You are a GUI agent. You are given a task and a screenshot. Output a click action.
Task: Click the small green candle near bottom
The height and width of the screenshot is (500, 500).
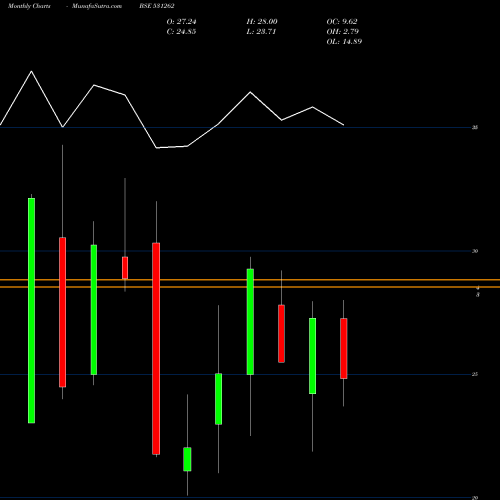(187, 459)
